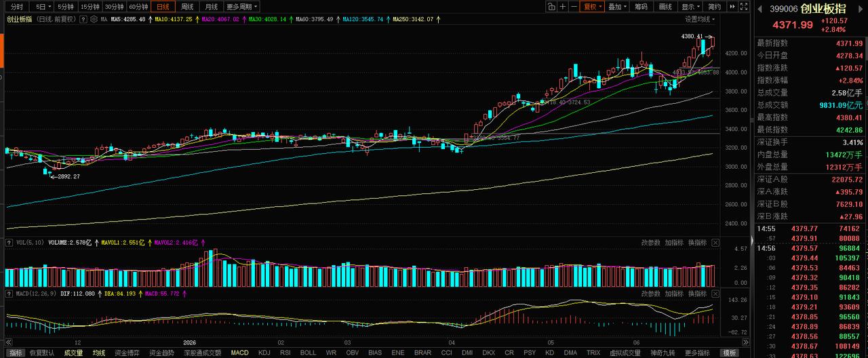Switch to the 5日 tab

coord(41,6)
